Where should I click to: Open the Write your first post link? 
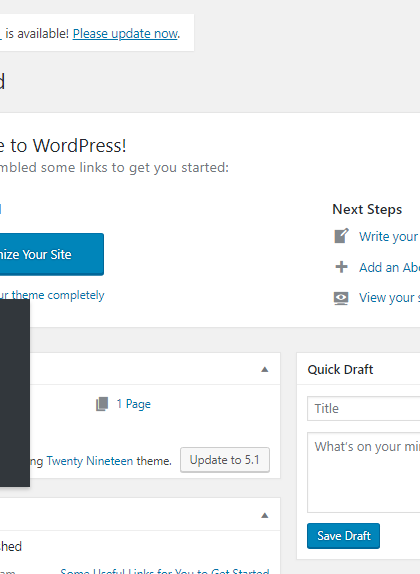(x=389, y=236)
